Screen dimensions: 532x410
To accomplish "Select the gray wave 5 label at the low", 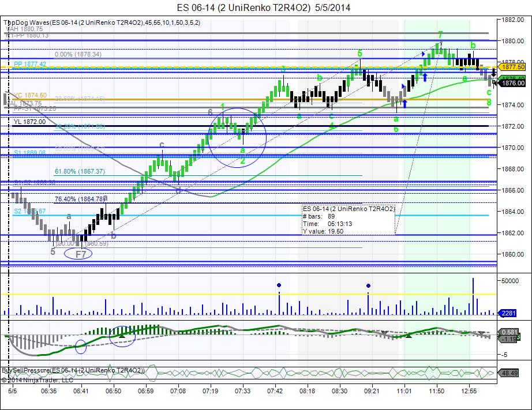I will [x=53, y=251].
